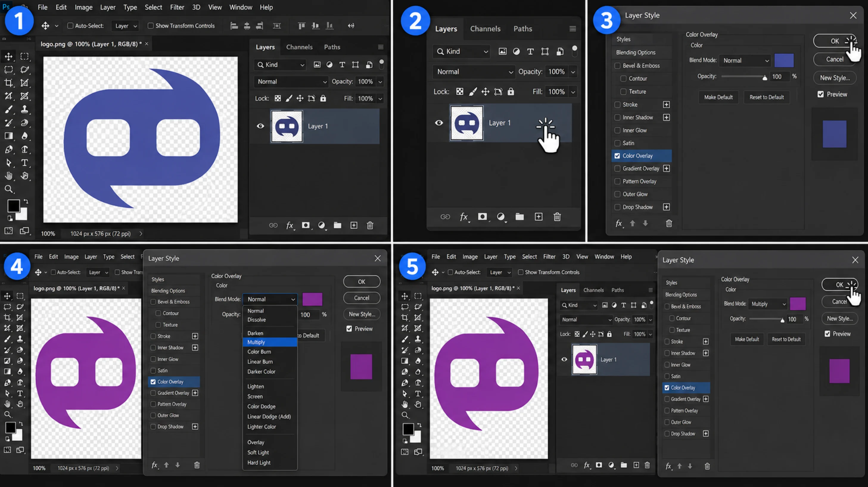Click the plus beside Stroke in step 3 dialog
The height and width of the screenshot is (487, 868).
tap(667, 105)
